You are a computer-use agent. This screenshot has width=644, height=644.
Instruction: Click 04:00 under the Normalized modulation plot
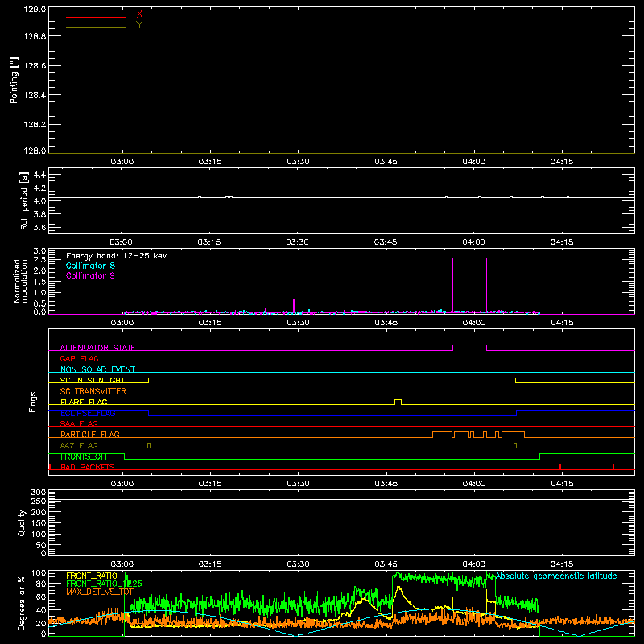[x=474, y=323]
